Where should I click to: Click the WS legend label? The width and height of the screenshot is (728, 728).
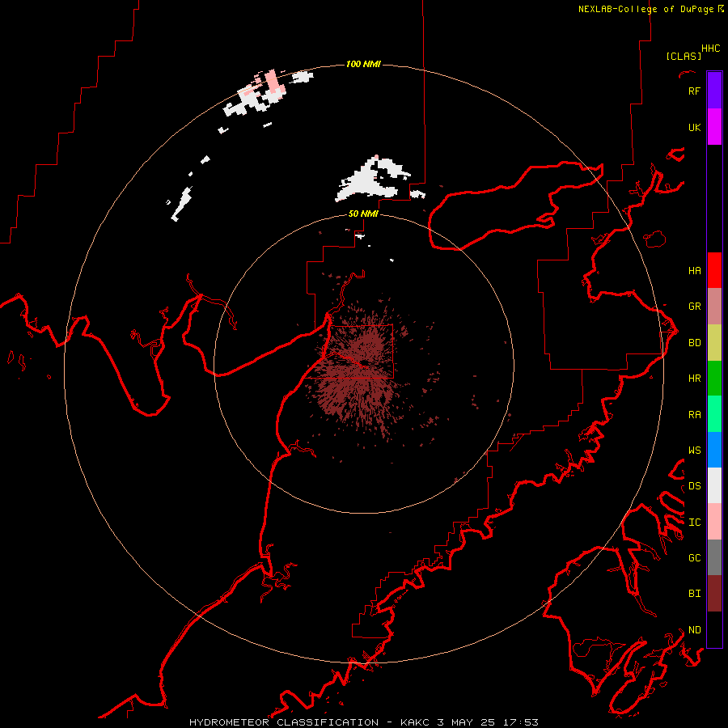694,450
